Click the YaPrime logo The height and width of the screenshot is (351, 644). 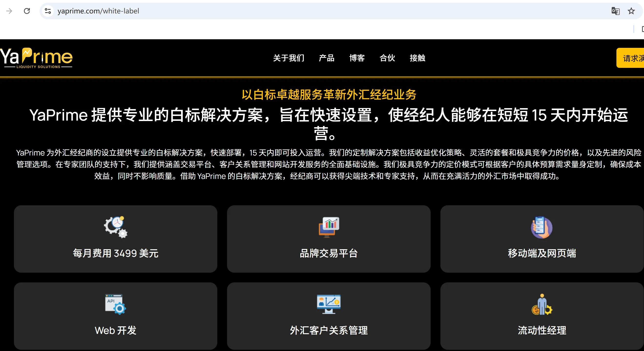coord(37,58)
